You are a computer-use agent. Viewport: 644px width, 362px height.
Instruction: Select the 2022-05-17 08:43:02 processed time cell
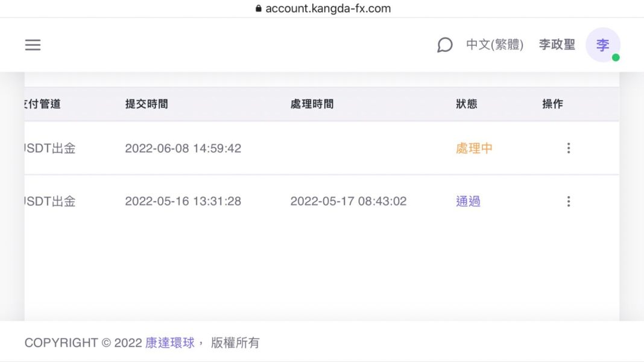coord(349,201)
